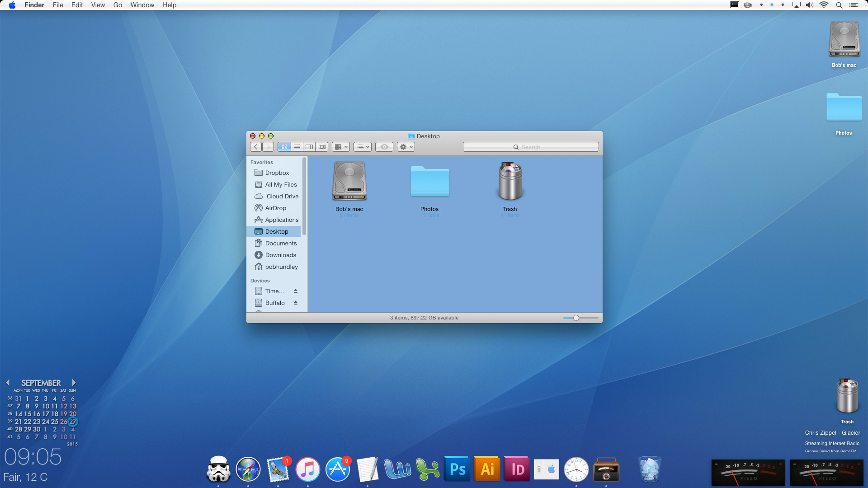Open the Go menu
Viewport: 868px width, 488px height.
tap(118, 5)
